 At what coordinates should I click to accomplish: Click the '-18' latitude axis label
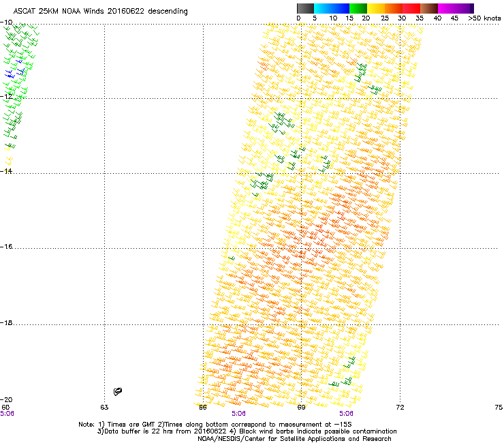pyautogui.click(x=6, y=322)
